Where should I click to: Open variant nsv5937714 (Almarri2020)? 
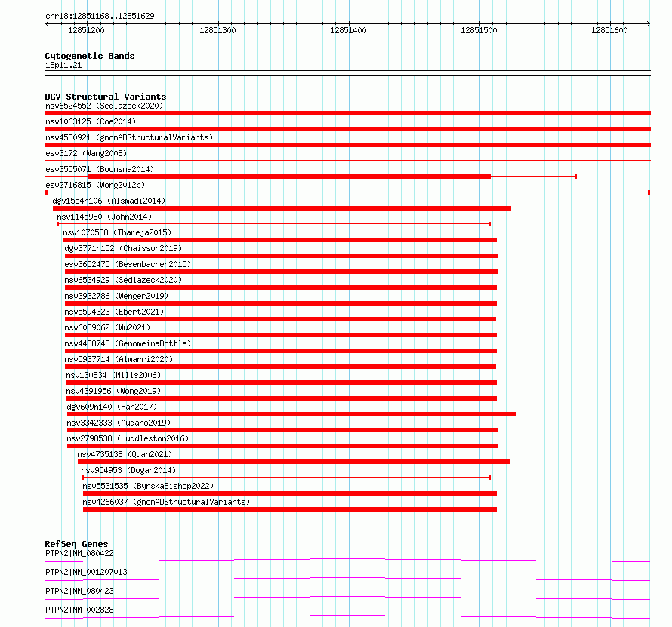(x=119, y=359)
